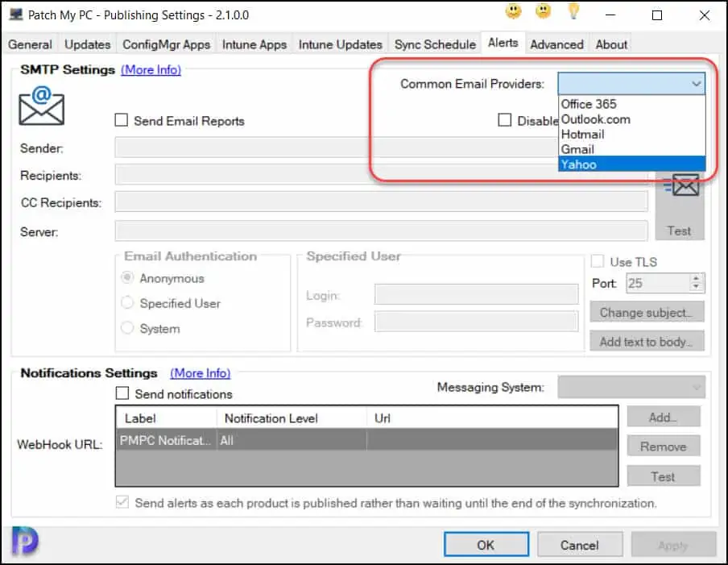Viewport: 728px width, 565px height.
Task: Enable the Use TLS checkbox
Action: (x=598, y=261)
